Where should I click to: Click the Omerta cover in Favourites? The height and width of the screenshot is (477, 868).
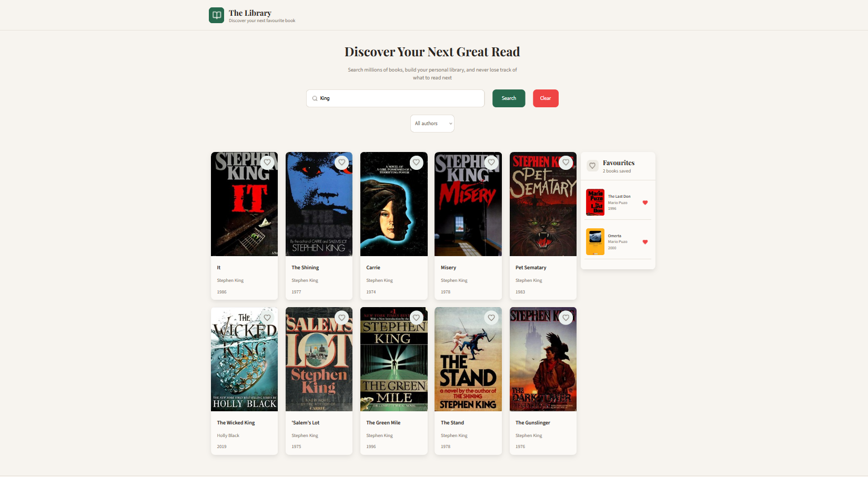coord(596,242)
